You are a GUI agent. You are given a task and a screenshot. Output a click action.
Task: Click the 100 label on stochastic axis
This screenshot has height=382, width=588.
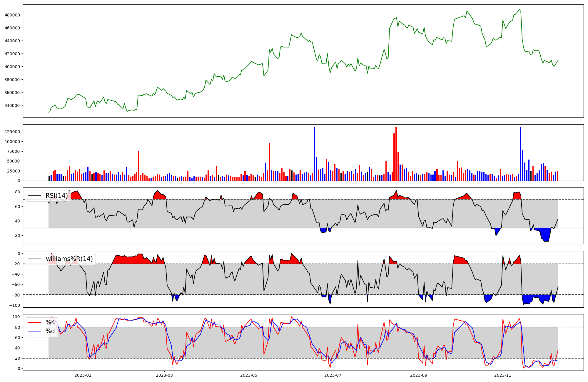(17, 317)
